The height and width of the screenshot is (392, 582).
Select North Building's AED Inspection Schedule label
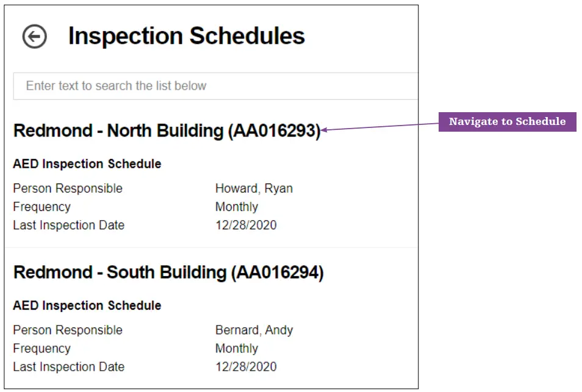click(x=87, y=164)
